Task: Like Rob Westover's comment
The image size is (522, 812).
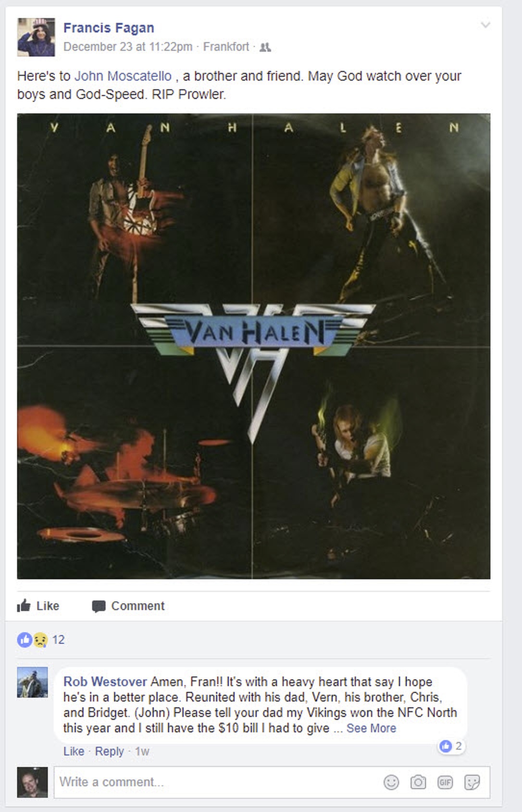Action: coord(74,751)
